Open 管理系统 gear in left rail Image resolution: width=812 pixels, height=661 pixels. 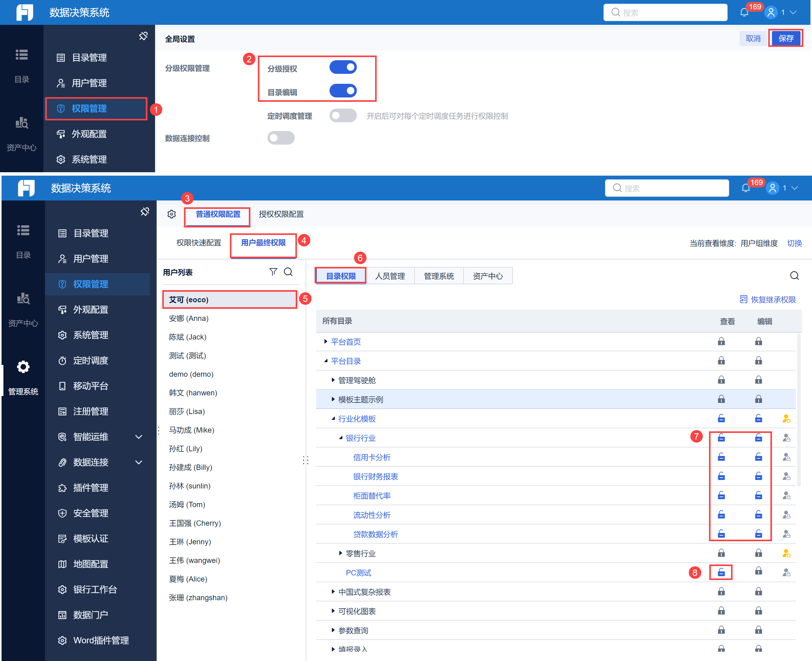(23, 367)
